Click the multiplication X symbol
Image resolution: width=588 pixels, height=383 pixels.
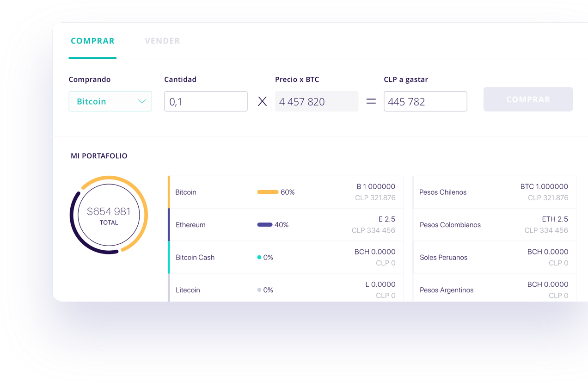pyautogui.click(x=262, y=101)
